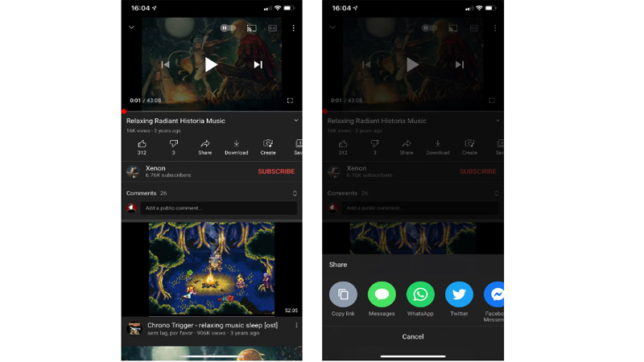Open options for the Chrono Trigger video
The height and width of the screenshot is (362, 644).
pos(296,325)
